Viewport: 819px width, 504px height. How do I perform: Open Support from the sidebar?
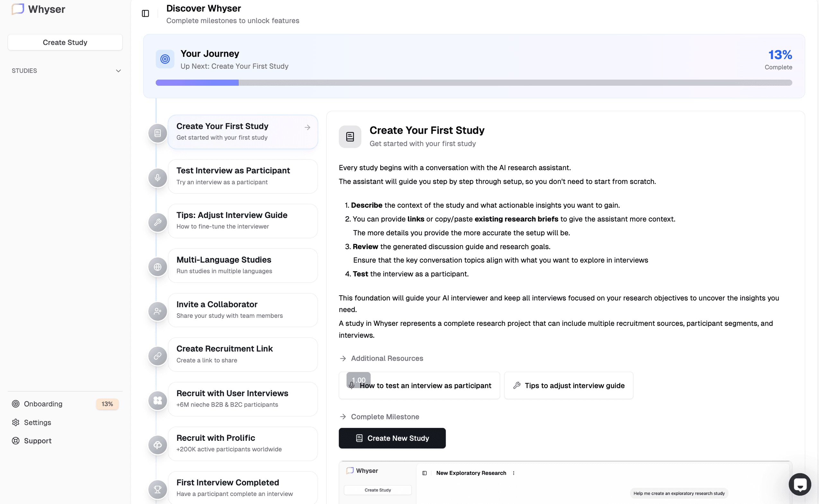[x=37, y=441]
